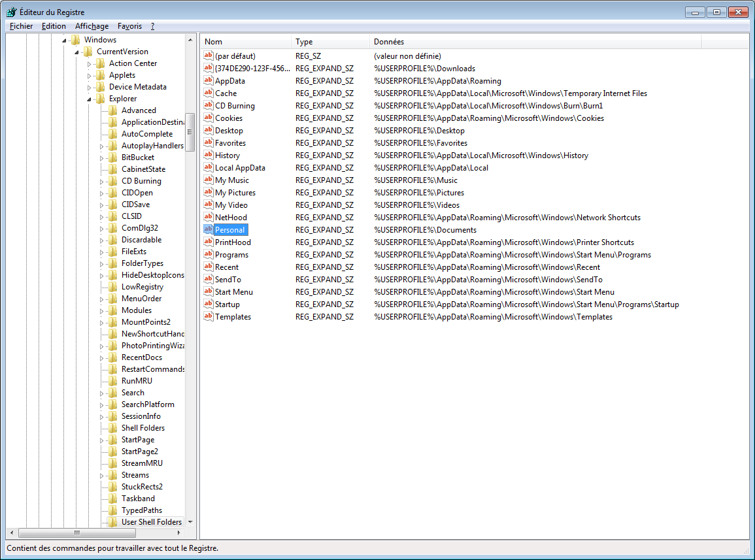The height and width of the screenshot is (560, 755).
Task: Select the Templates value icon
Action: [209, 317]
